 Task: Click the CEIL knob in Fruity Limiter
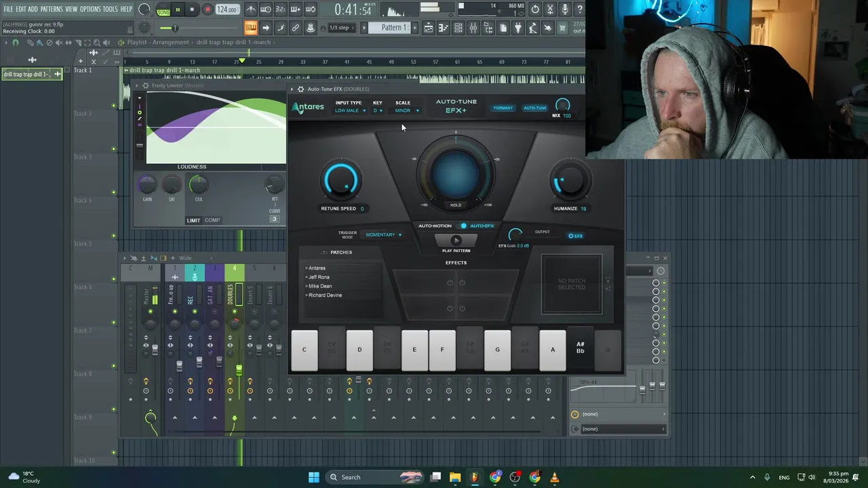[x=198, y=184]
